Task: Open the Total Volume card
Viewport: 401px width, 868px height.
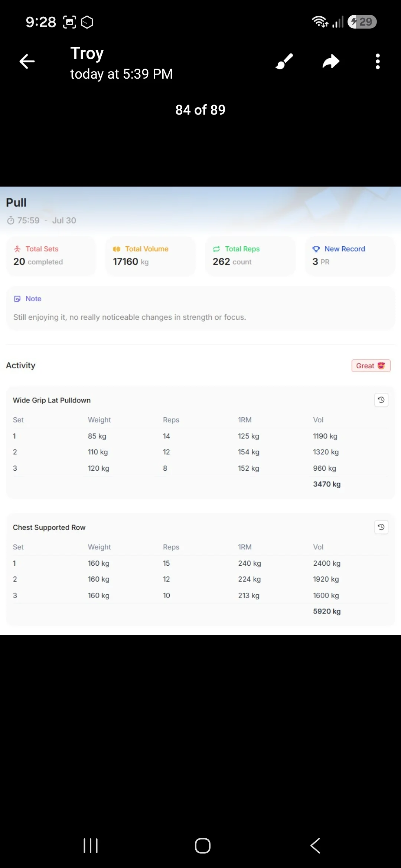Action: (150, 256)
